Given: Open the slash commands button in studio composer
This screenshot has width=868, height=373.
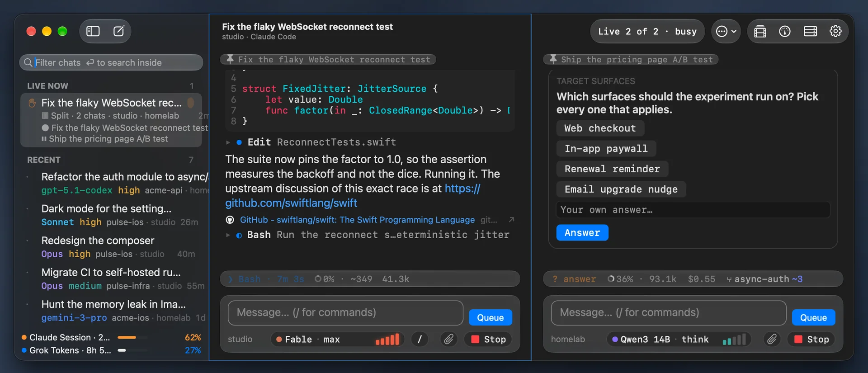Looking at the screenshot, I should tap(420, 339).
